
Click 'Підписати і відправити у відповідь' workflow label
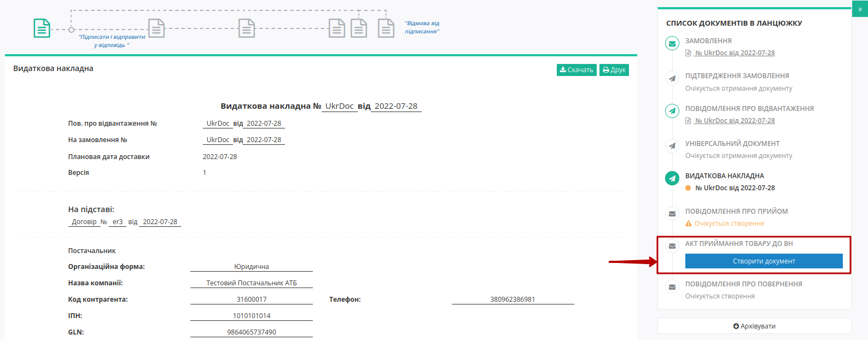pos(112,41)
